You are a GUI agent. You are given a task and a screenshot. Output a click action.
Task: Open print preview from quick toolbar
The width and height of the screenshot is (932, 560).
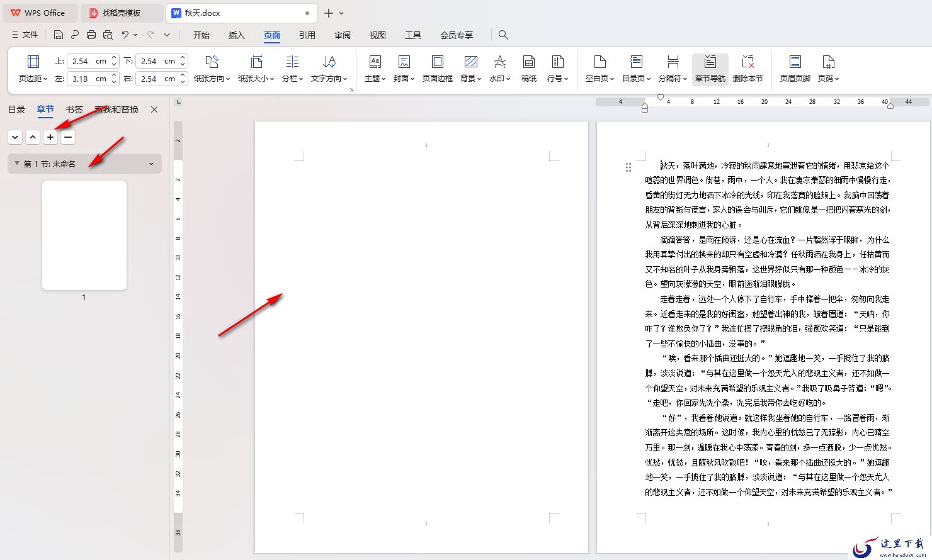(x=108, y=35)
